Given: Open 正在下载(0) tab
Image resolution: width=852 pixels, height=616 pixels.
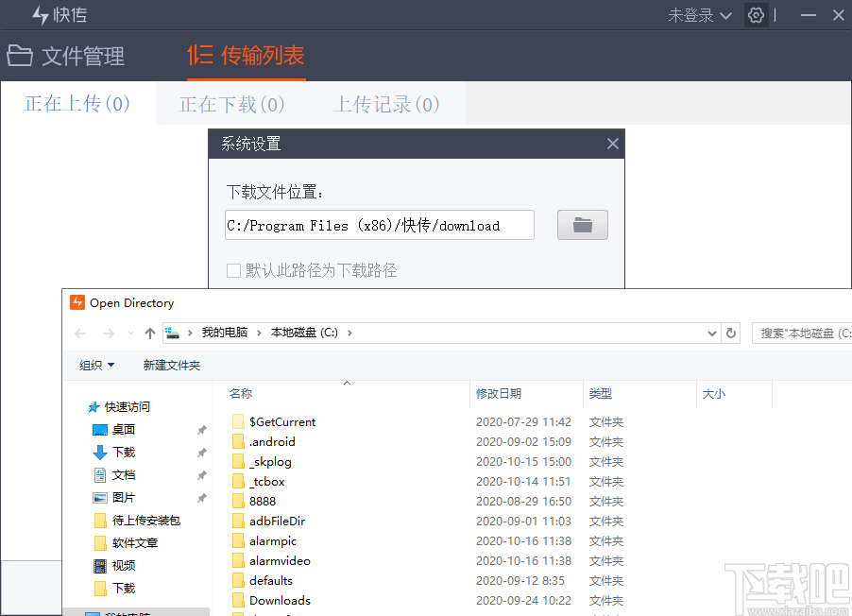Looking at the screenshot, I should pyautogui.click(x=232, y=104).
